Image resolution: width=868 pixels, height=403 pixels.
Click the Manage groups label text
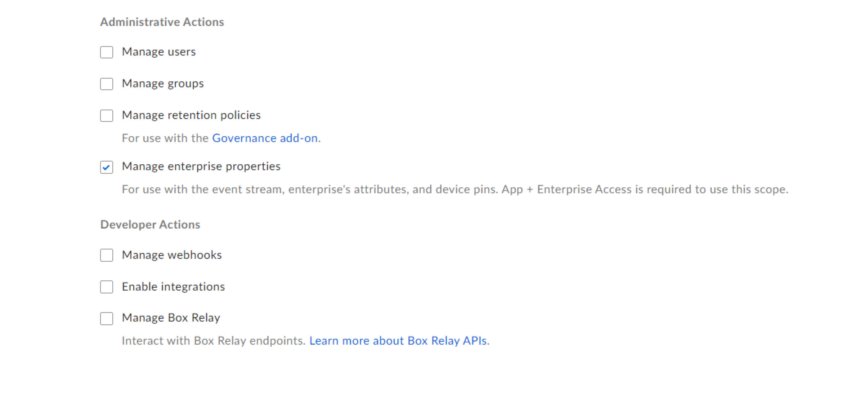(x=163, y=84)
